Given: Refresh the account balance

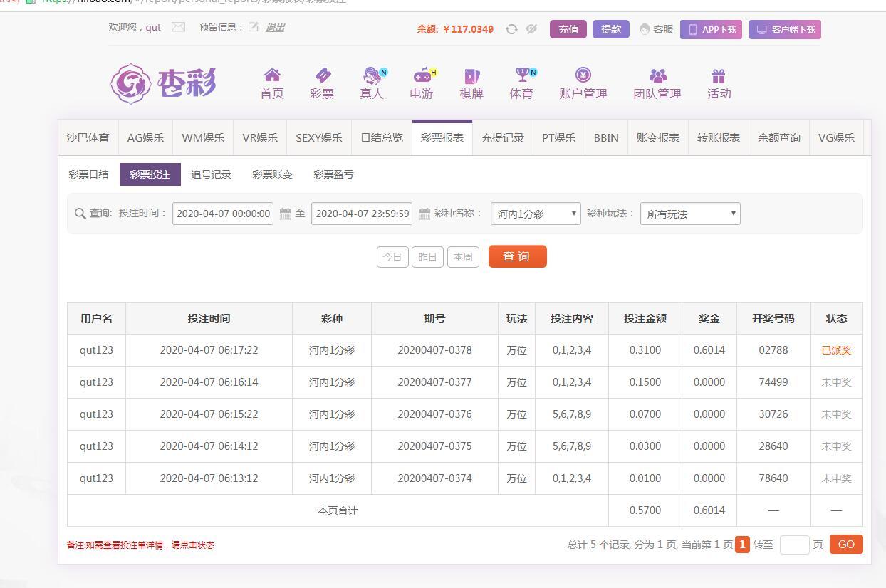Looking at the screenshot, I should (511, 29).
